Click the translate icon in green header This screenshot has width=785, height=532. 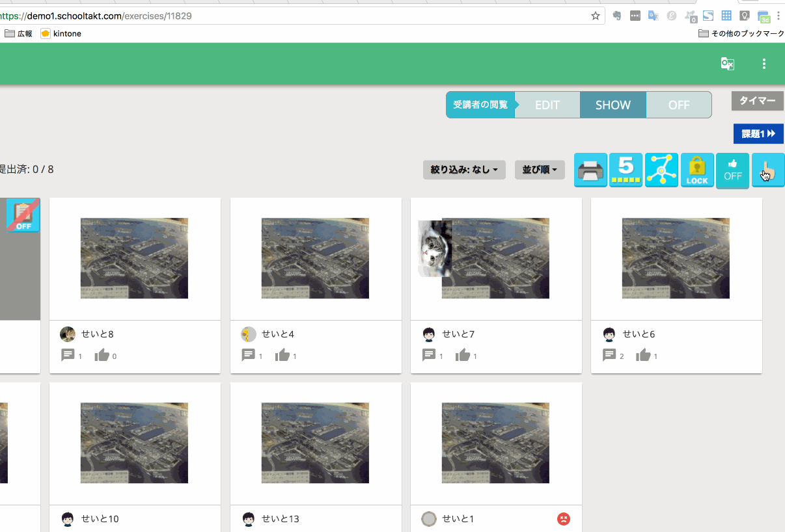(728, 64)
